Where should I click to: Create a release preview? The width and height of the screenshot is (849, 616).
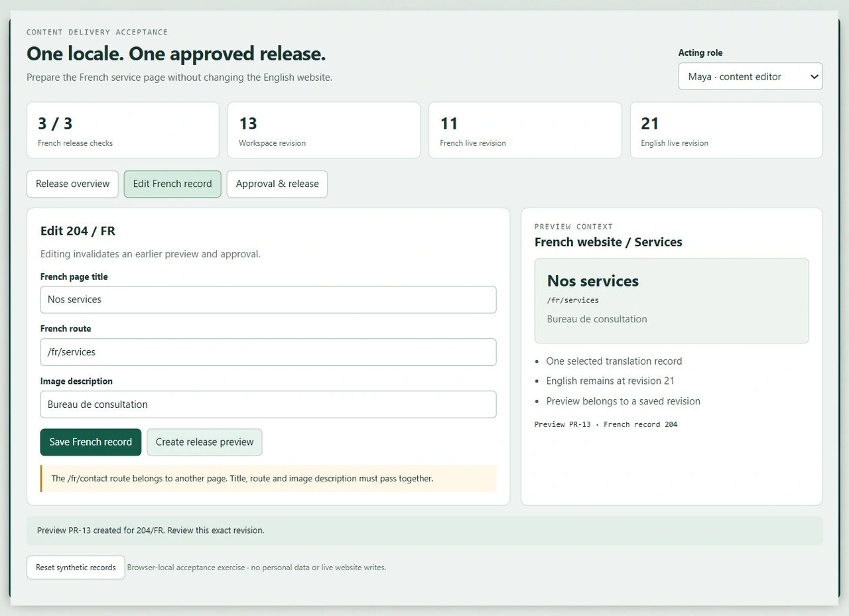(x=204, y=442)
